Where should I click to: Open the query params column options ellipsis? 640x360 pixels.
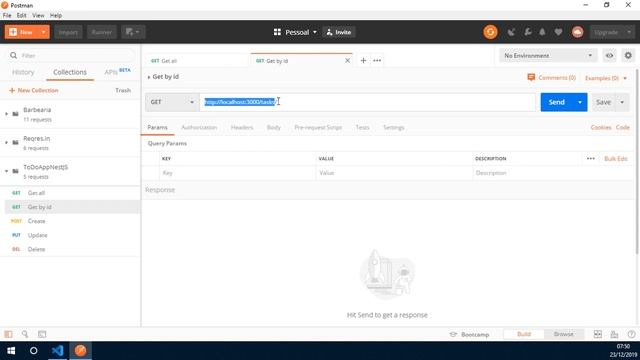(x=591, y=158)
